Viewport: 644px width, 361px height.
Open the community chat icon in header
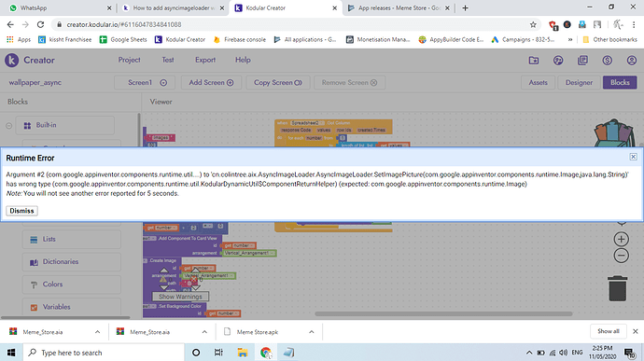click(558, 61)
